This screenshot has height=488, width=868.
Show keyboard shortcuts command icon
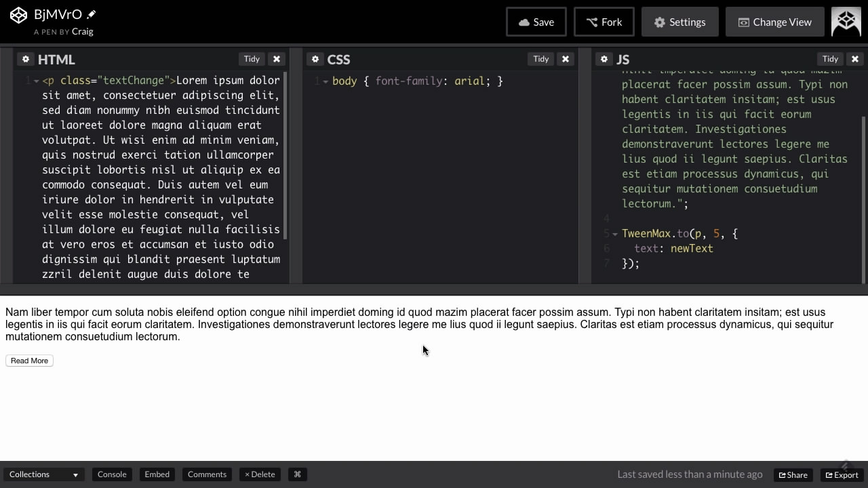pyautogui.click(x=297, y=474)
